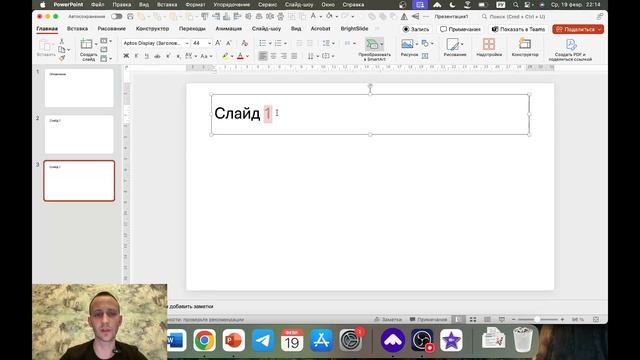Open the font name dropdown
640x360 pixels.
[187, 43]
